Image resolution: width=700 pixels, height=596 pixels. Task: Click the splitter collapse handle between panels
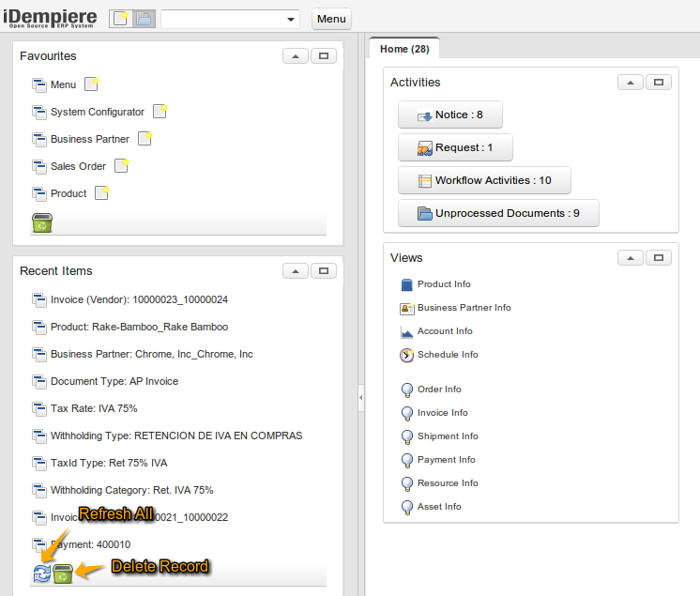[x=361, y=398]
